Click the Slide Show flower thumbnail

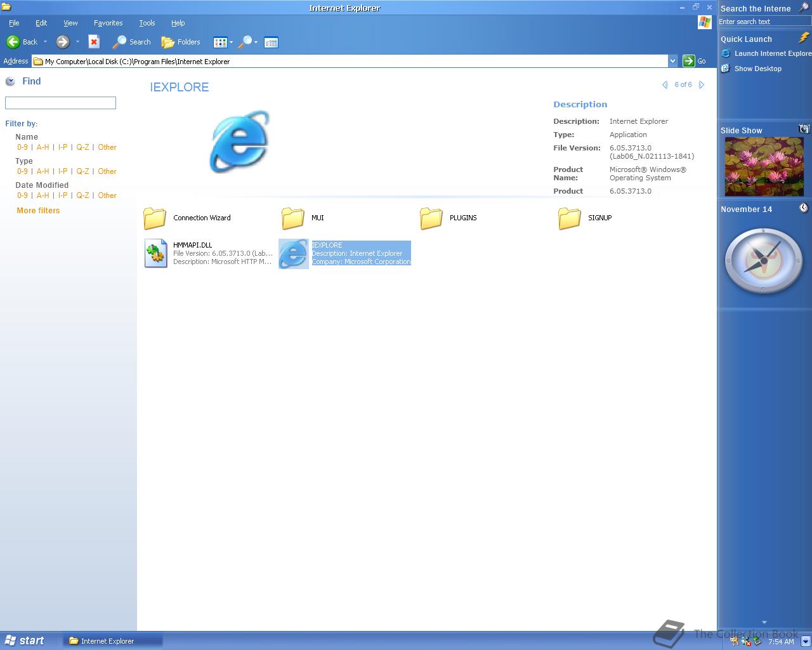pos(764,167)
